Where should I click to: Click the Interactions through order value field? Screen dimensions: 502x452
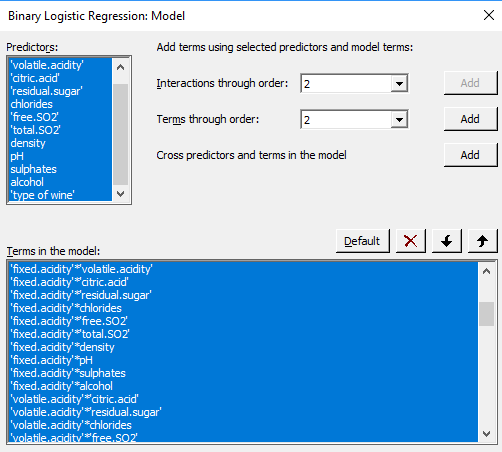tap(346, 83)
